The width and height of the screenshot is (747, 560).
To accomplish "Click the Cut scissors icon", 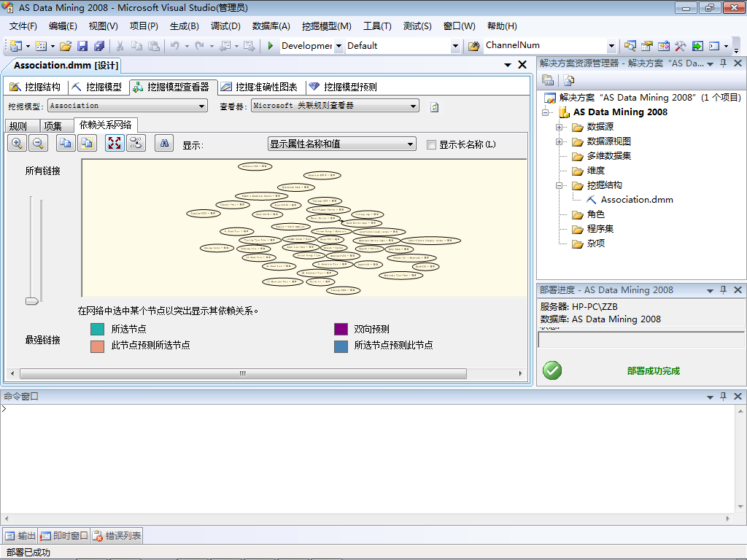I will pyautogui.click(x=120, y=46).
